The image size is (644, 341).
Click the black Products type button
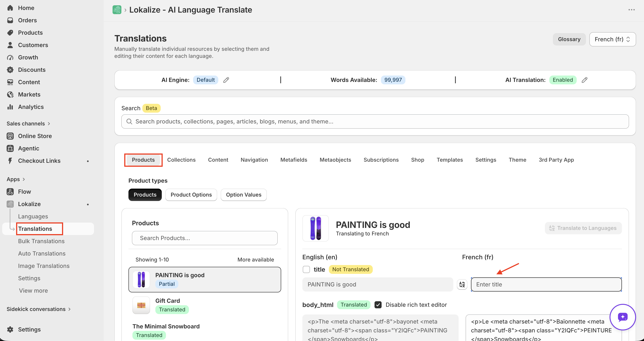[145, 195]
